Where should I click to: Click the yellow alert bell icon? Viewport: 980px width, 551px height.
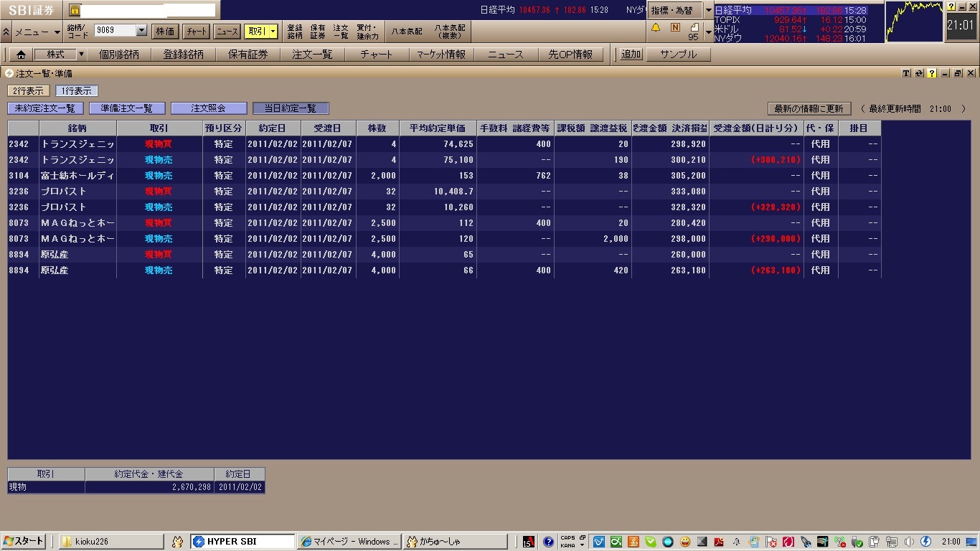[x=655, y=27]
